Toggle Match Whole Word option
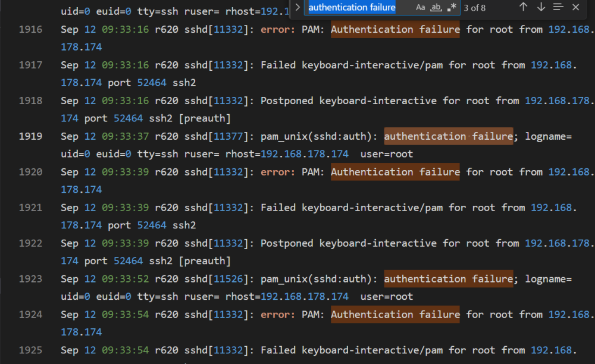 (x=436, y=7)
